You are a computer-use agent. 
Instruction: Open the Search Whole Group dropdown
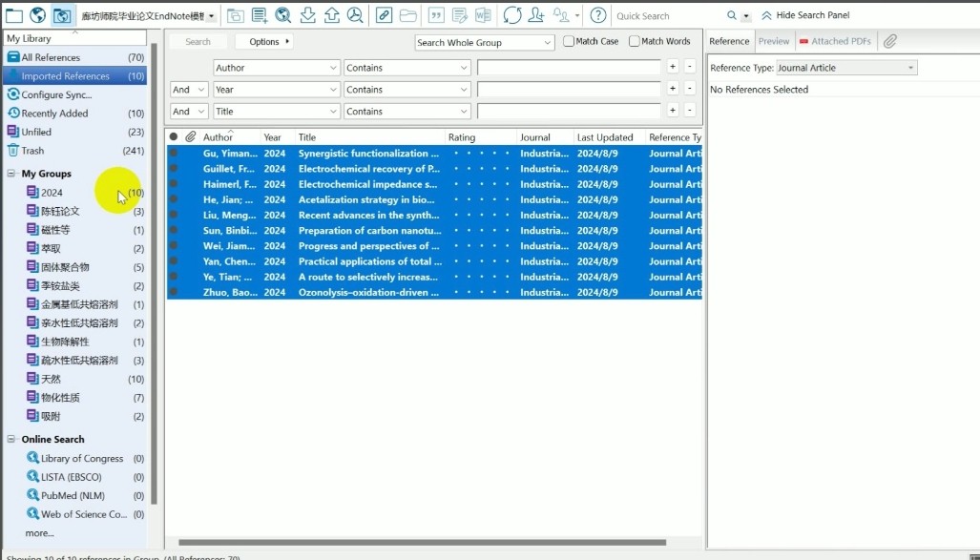[482, 42]
